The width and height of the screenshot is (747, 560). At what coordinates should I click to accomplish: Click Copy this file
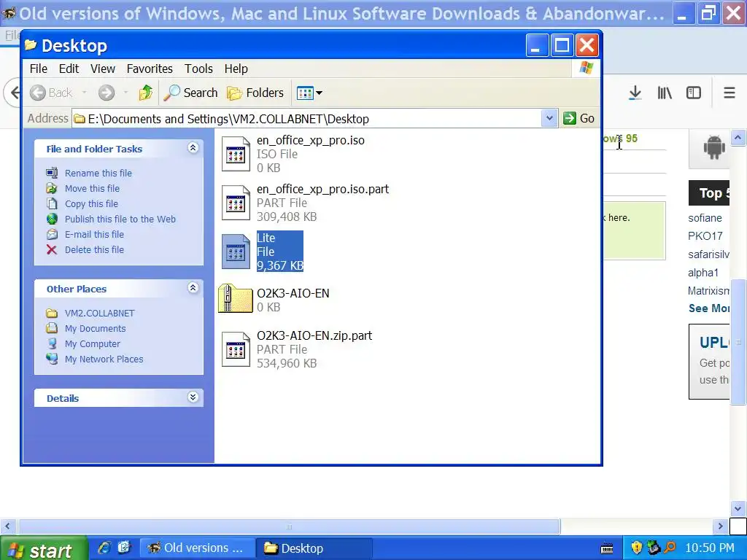point(91,204)
